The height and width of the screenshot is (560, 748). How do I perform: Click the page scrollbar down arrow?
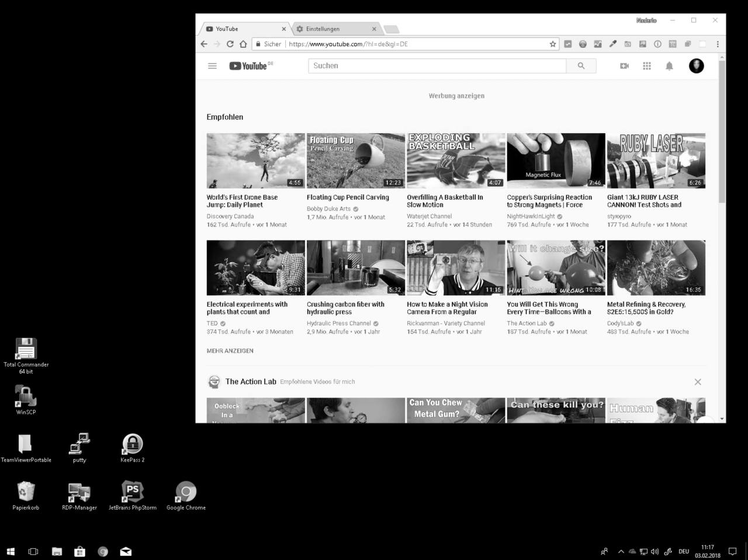point(722,419)
